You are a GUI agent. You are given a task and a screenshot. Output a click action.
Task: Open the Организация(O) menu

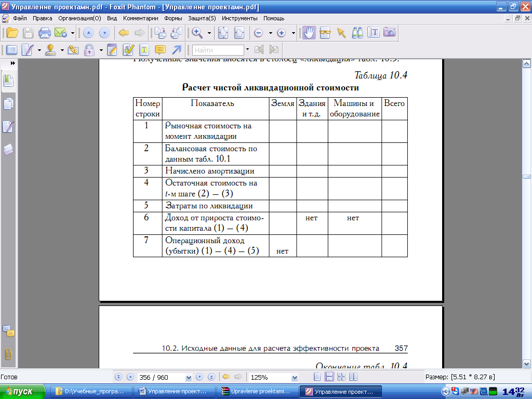click(79, 18)
